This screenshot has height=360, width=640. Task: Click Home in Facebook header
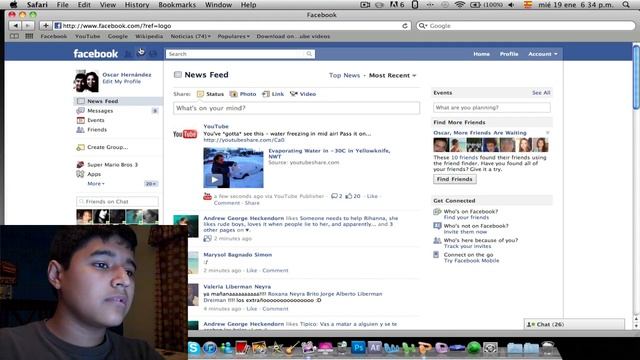[x=482, y=54]
